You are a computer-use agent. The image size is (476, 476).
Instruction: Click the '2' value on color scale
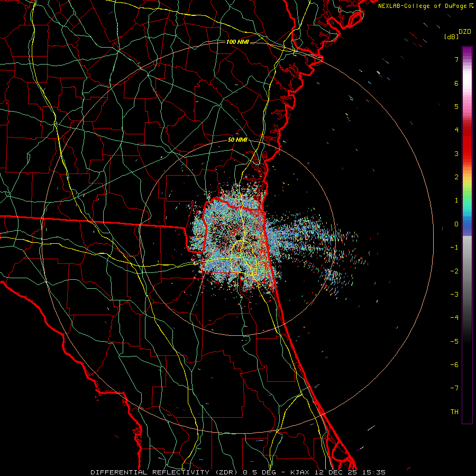point(456,177)
